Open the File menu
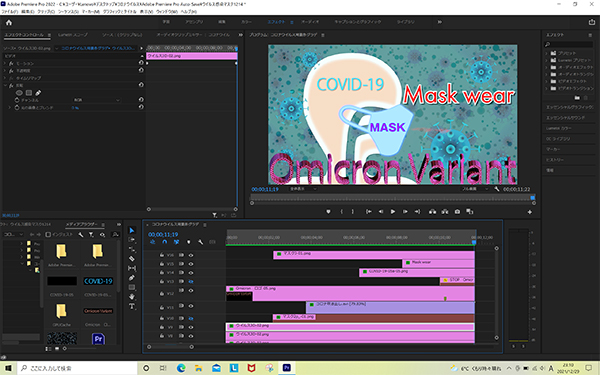 coord(9,11)
